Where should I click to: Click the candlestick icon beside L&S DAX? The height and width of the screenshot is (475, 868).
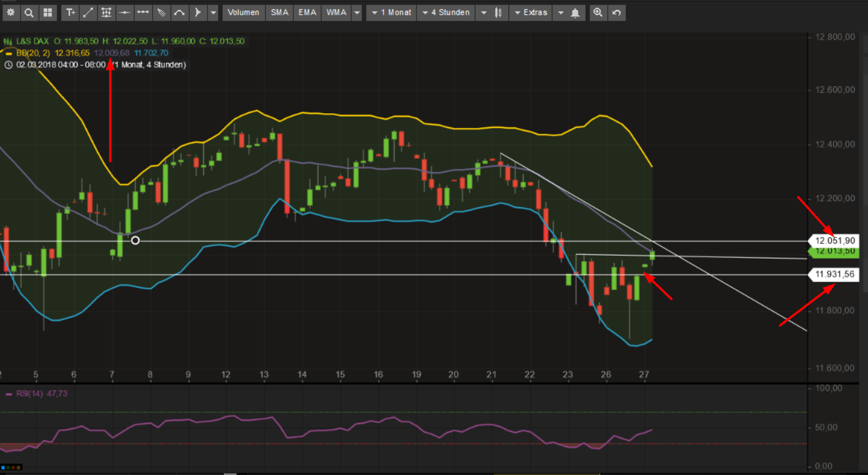click(x=8, y=41)
